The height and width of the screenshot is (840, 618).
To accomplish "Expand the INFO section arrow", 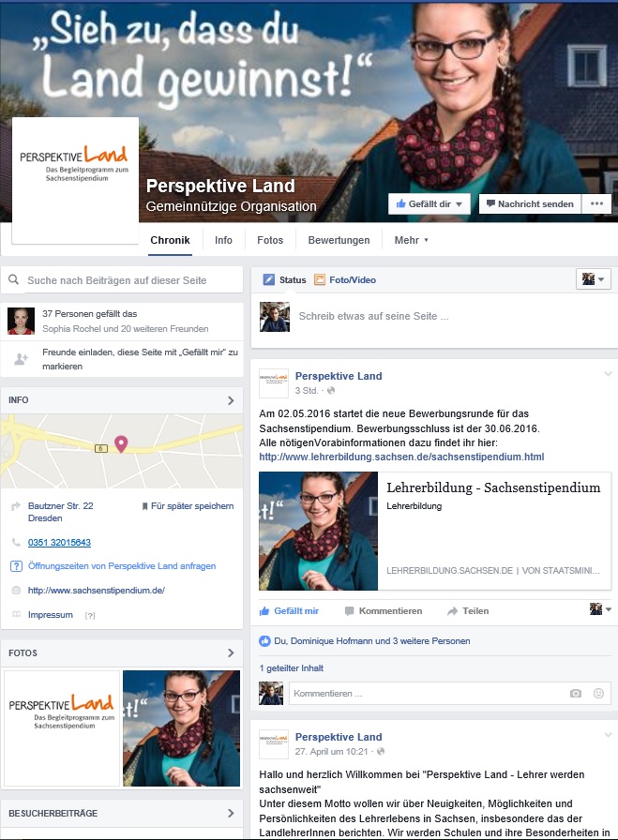I will tap(231, 400).
